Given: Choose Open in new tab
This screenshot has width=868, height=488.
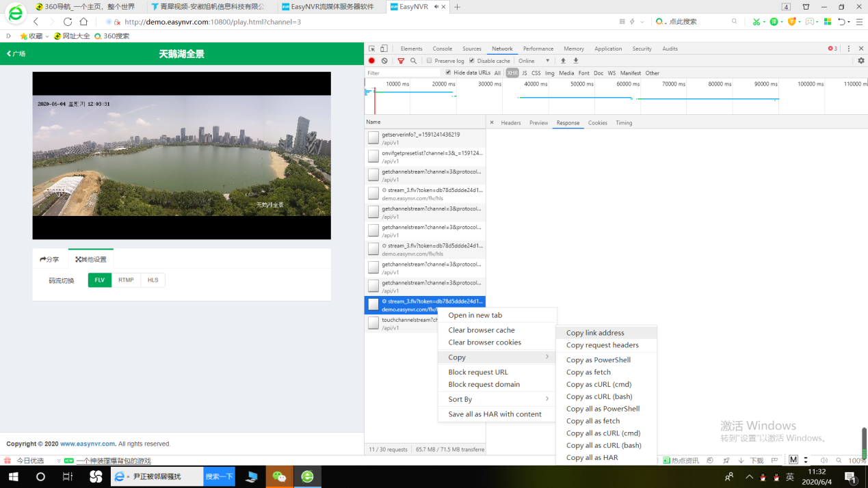Looking at the screenshot, I should 496,315.
